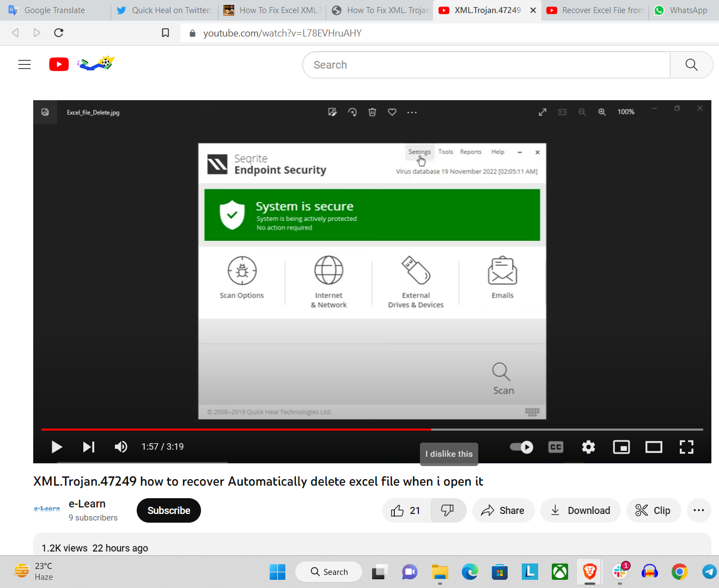
Task: Dislike this video
Action: (448, 511)
